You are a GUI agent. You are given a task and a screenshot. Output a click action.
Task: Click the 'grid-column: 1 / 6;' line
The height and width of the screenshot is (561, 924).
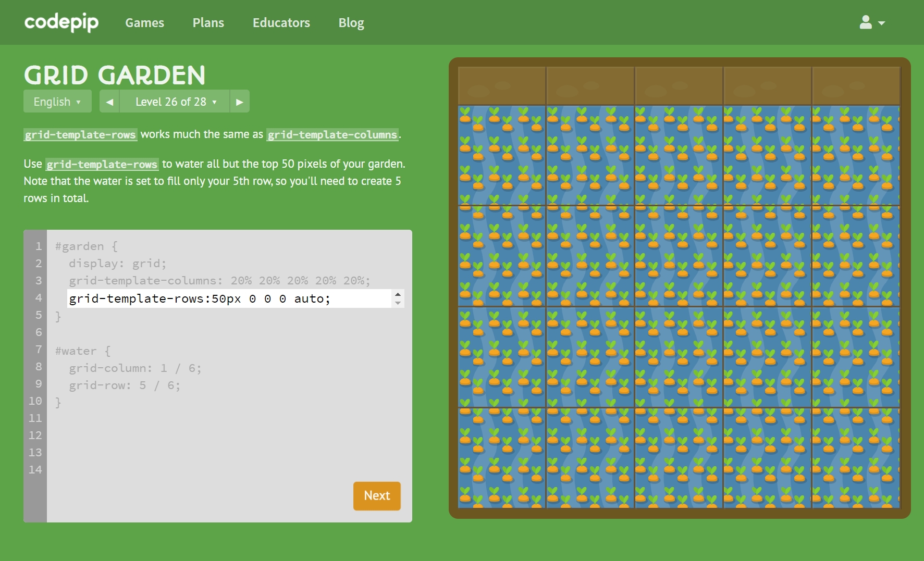point(135,368)
